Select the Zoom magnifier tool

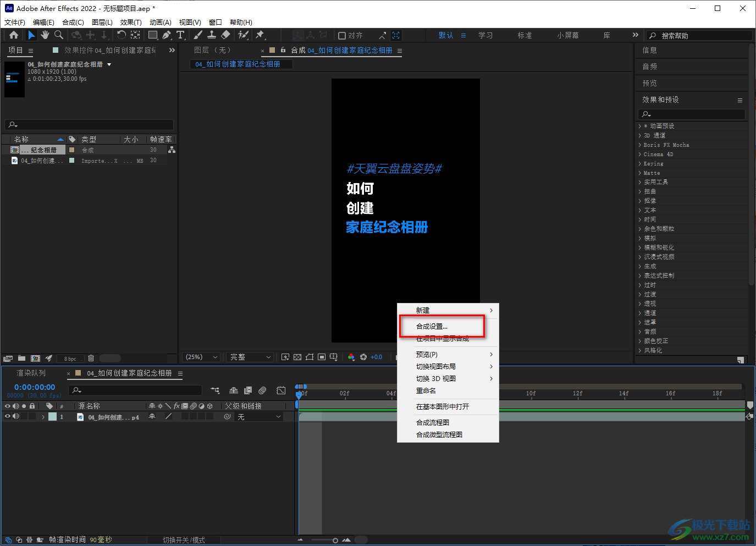tap(59, 35)
